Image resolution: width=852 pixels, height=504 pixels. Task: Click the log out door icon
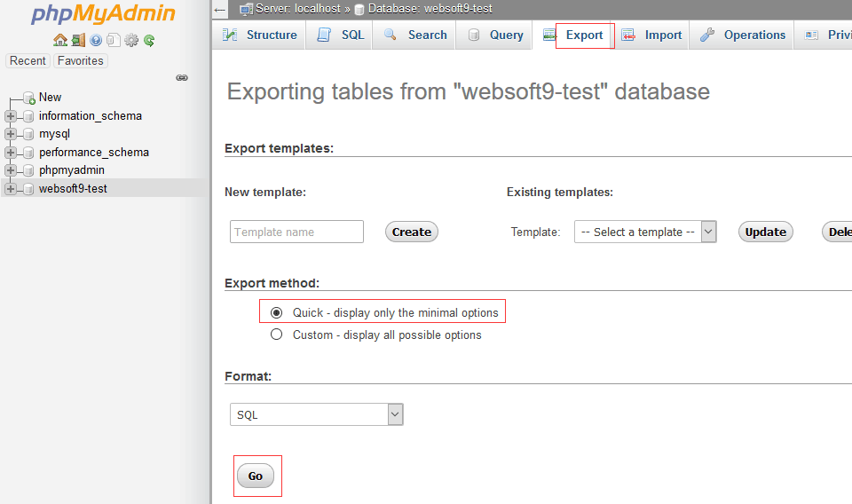(78, 40)
